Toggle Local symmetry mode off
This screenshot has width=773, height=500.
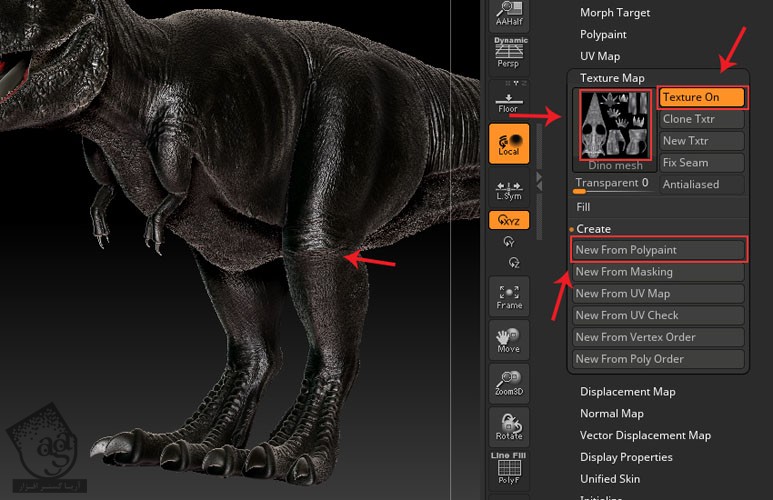(509, 144)
